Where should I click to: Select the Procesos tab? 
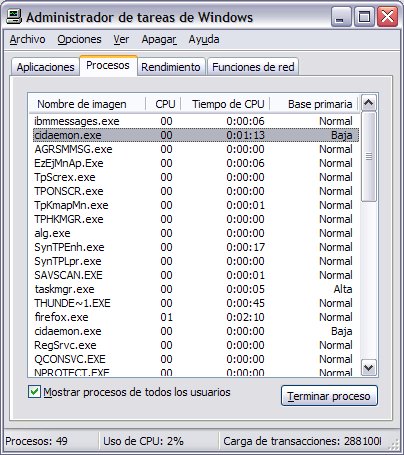point(108,65)
